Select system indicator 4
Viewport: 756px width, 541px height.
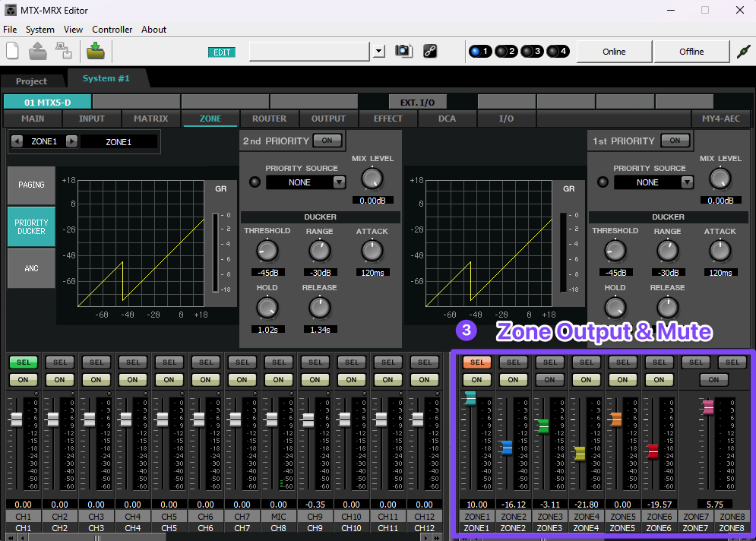click(558, 51)
